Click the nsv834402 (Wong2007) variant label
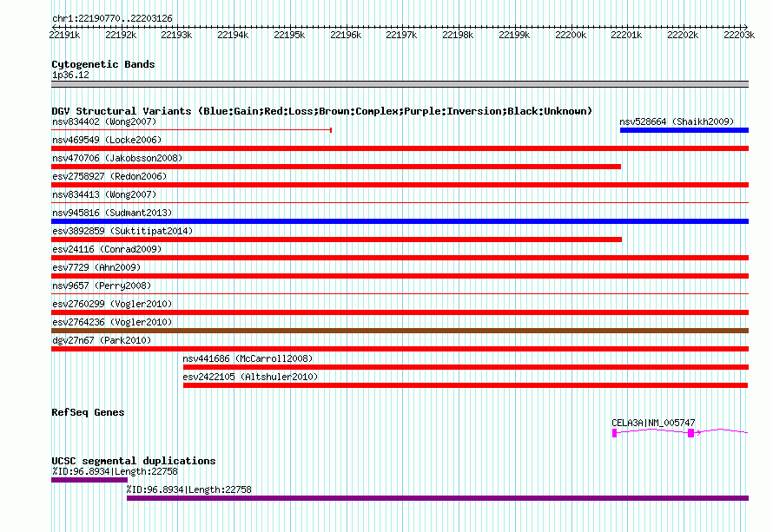 point(104,122)
